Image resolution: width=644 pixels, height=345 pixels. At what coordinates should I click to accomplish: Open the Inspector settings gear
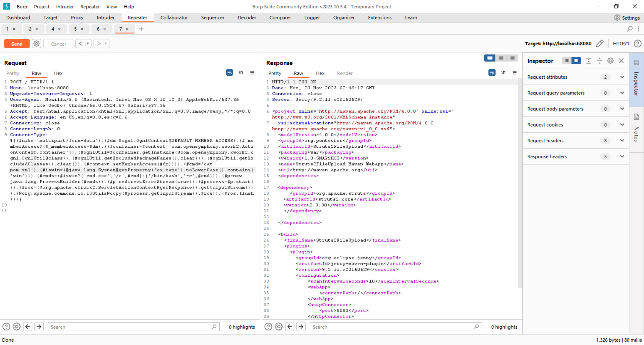click(610, 61)
